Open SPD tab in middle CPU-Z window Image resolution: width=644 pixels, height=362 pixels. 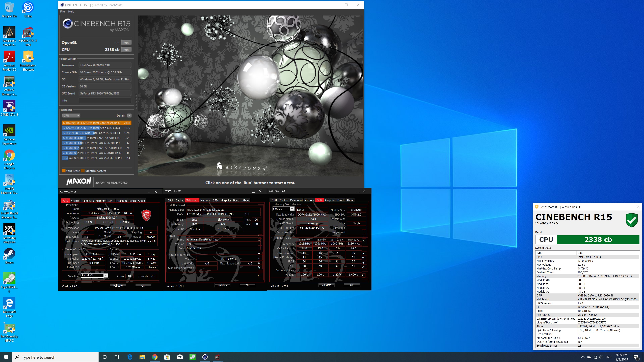coord(215,200)
